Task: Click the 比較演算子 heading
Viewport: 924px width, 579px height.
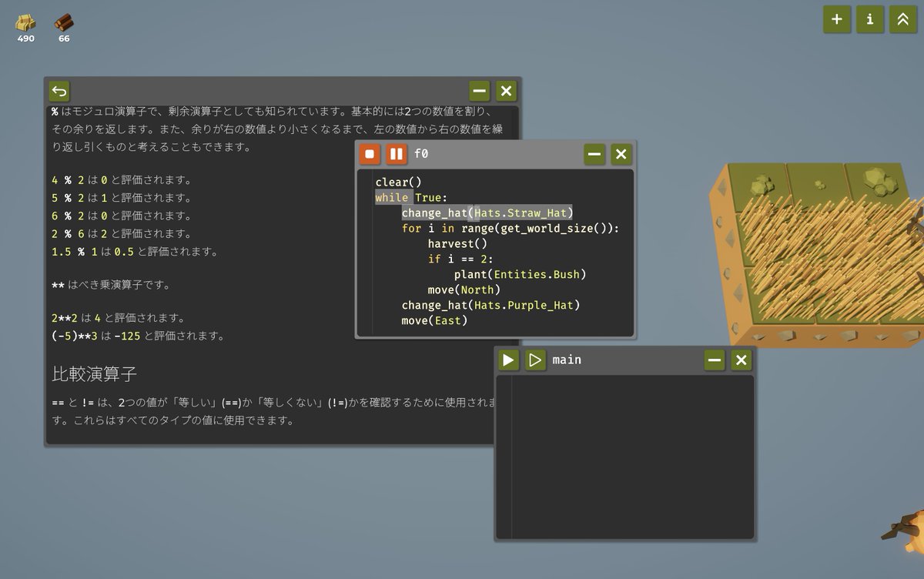Action: (x=95, y=375)
